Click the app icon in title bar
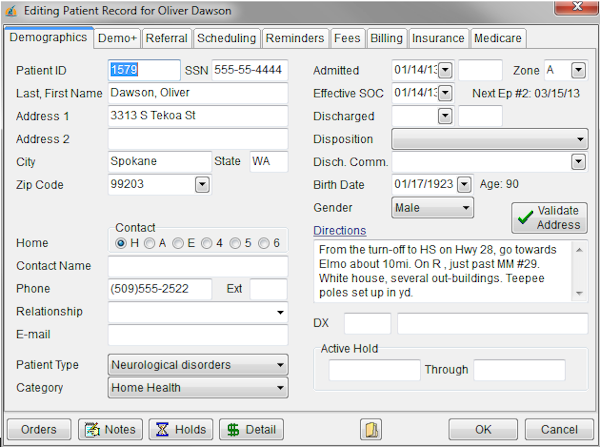The width and height of the screenshot is (600, 447). (x=11, y=11)
